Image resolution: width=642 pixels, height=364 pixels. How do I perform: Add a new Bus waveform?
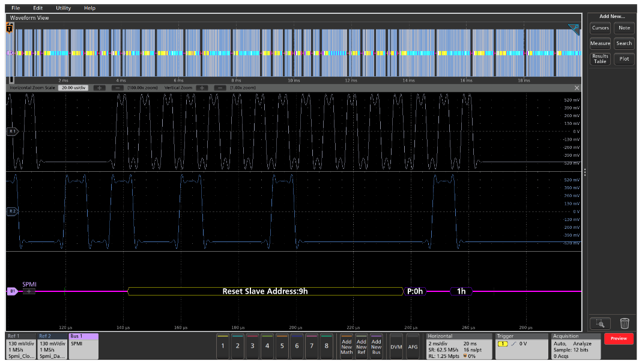(376, 345)
